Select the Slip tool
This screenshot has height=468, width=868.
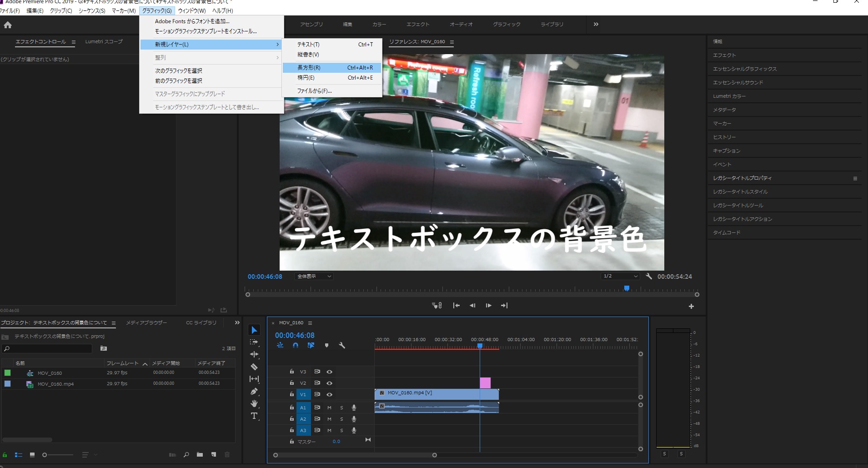(x=254, y=379)
